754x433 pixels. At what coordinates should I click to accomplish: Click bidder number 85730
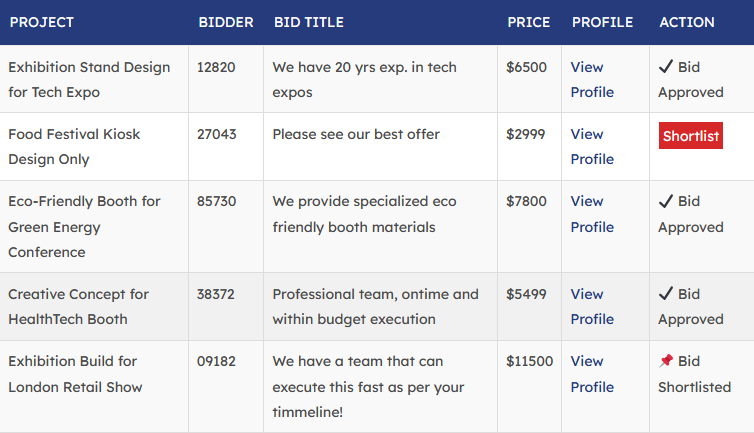pyautogui.click(x=216, y=201)
